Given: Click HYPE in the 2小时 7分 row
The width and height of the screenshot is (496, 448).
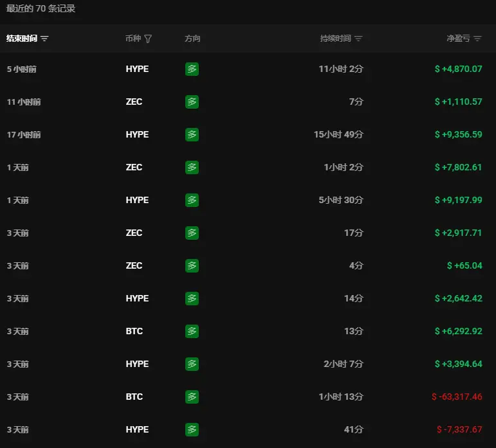Looking at the screenshot, I should coord(137,364).
